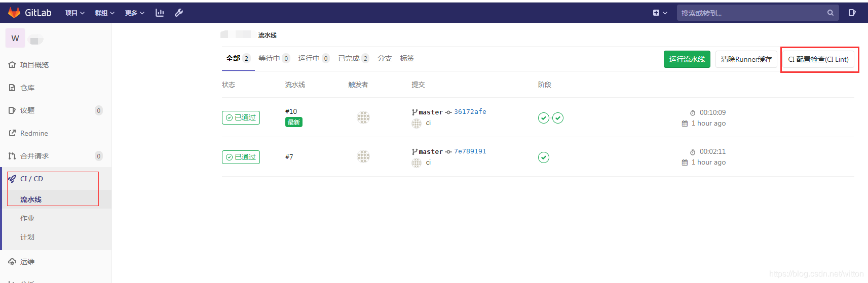The height and width of the screenshot is (283, 868).
Task: Click the search magnifier icon
Action: click(831, 13)
